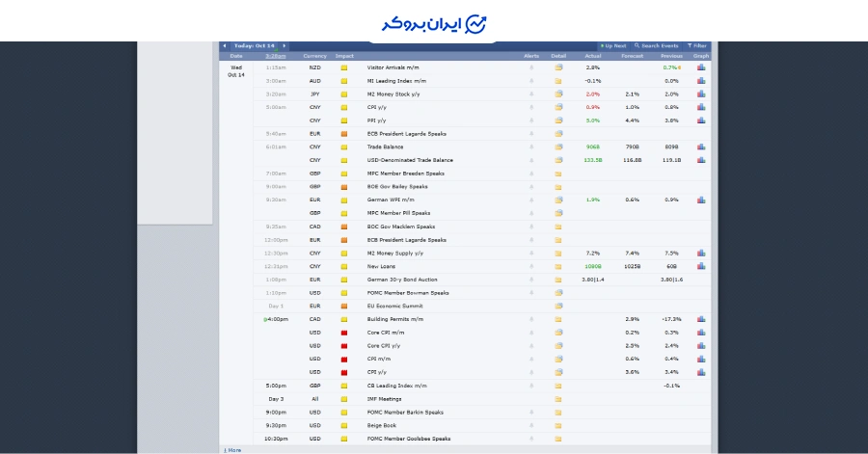Go to the next day arrow
Screen dimensions: 868x454
tap(284, 46)
